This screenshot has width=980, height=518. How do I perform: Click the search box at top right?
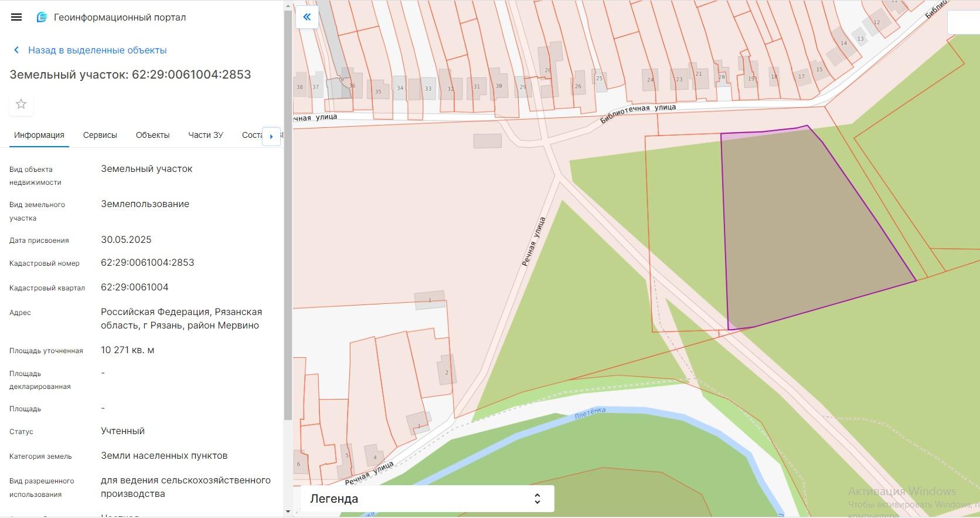[964, 22]
